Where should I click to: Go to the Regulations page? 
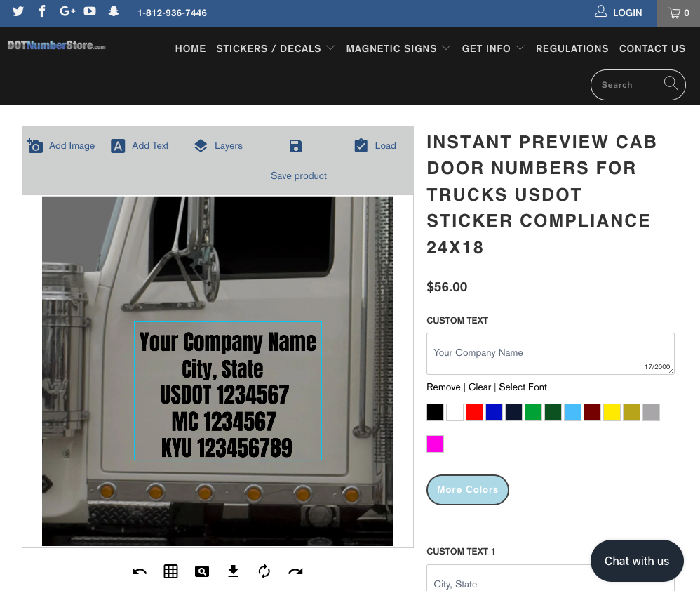tap(572, 48)
